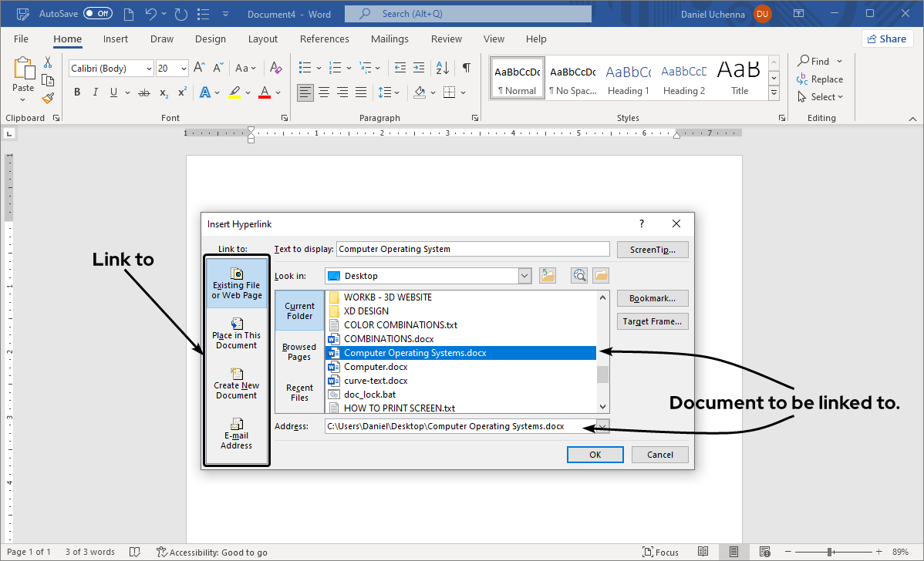924x561 pixels.
Task: Apply bold formatting
Action: (x=76, y=92)
